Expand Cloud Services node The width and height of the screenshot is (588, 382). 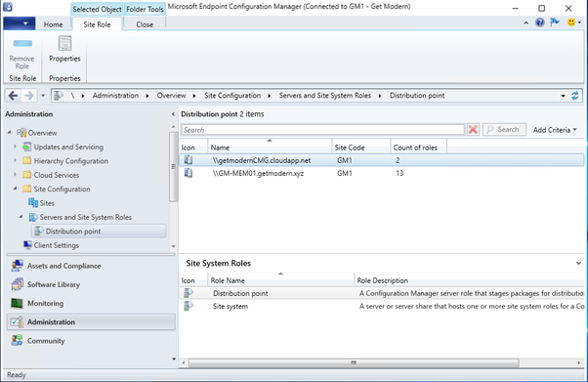[16, 175]
